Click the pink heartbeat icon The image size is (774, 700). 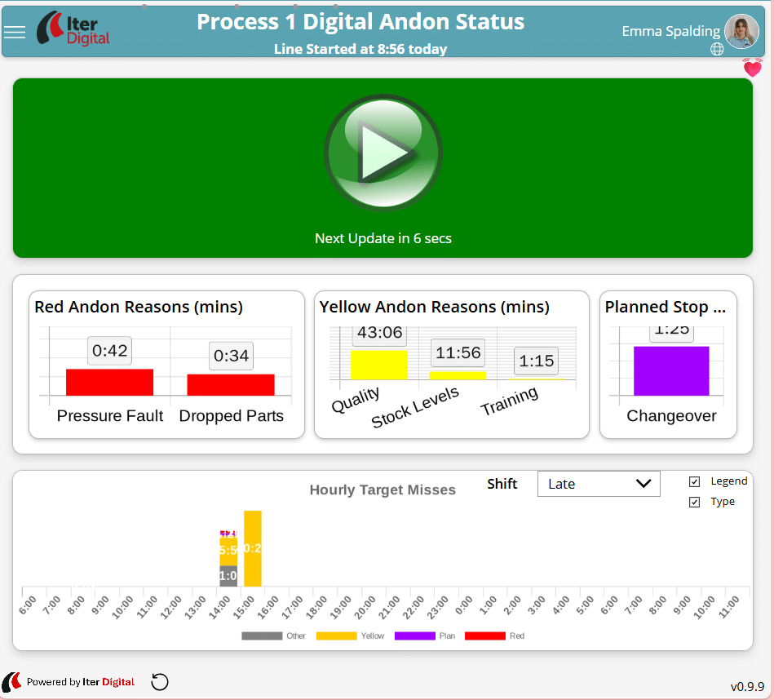(x=752, y=68)
